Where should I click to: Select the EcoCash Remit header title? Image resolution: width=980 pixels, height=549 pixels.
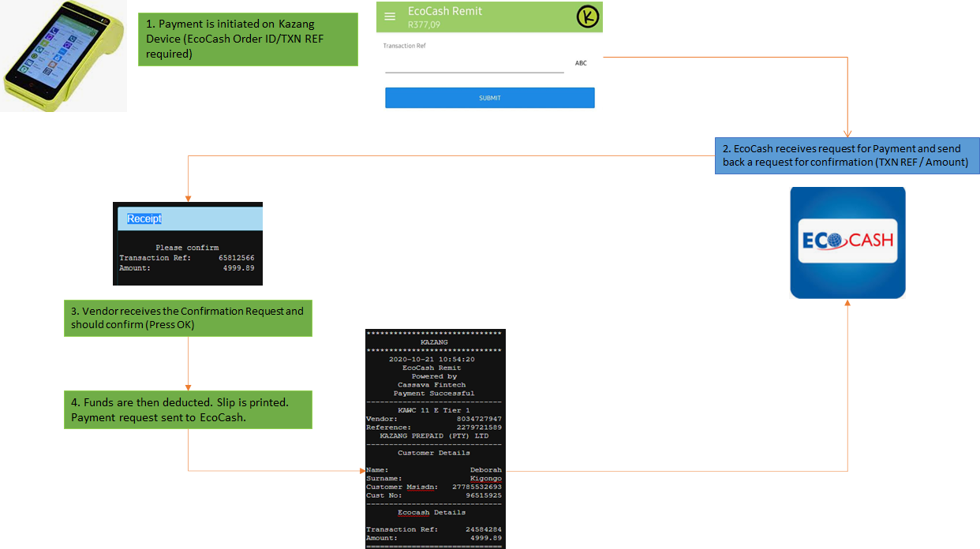coord(445,11)
